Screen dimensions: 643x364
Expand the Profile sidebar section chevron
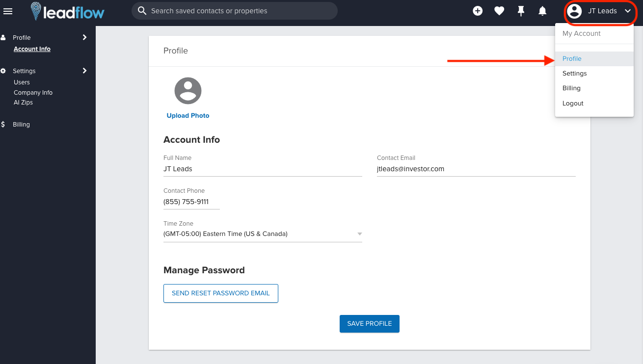84,37
